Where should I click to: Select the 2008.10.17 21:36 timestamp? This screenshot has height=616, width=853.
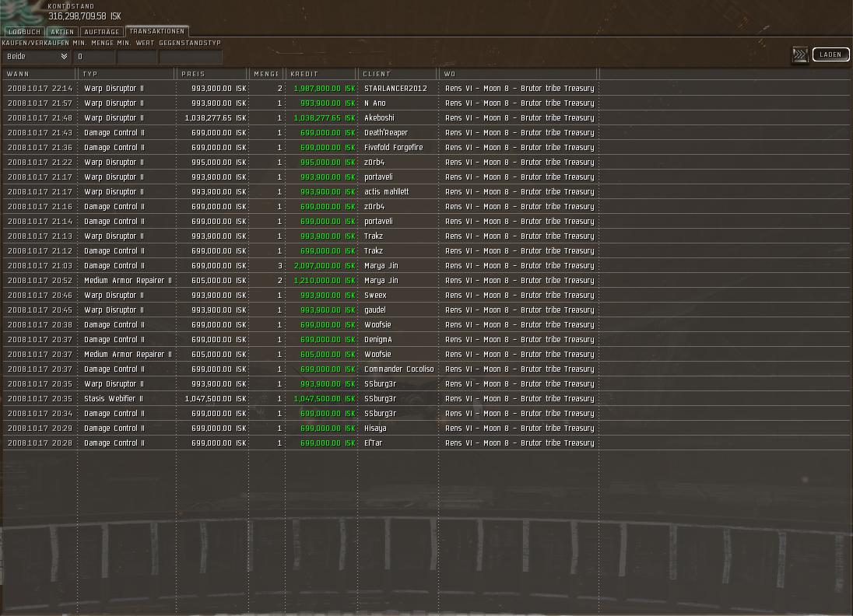tap(40, 147)
